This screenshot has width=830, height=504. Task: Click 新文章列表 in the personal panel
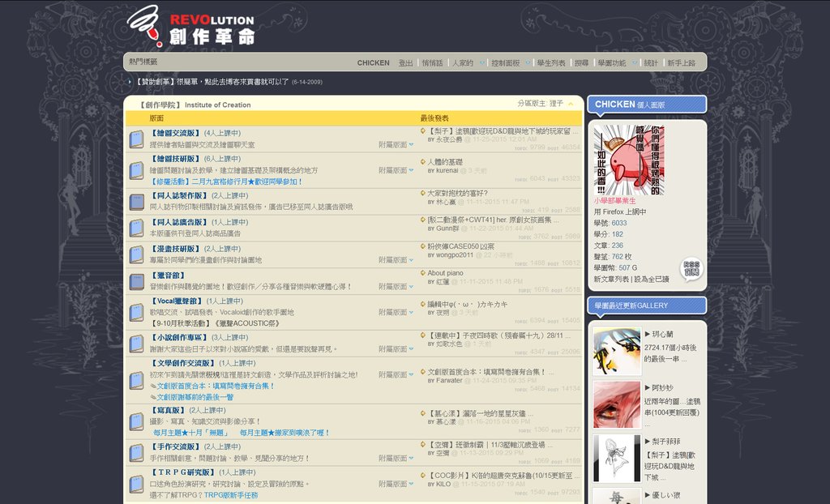(x=611, y=279)
